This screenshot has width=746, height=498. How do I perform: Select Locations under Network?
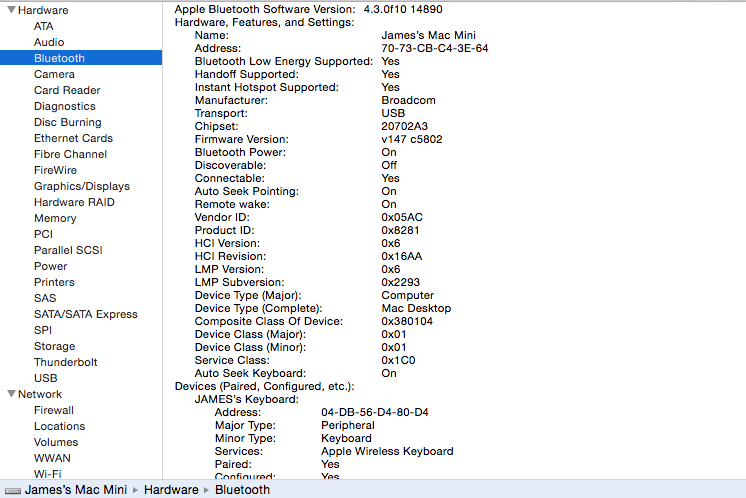click(59, 426)
